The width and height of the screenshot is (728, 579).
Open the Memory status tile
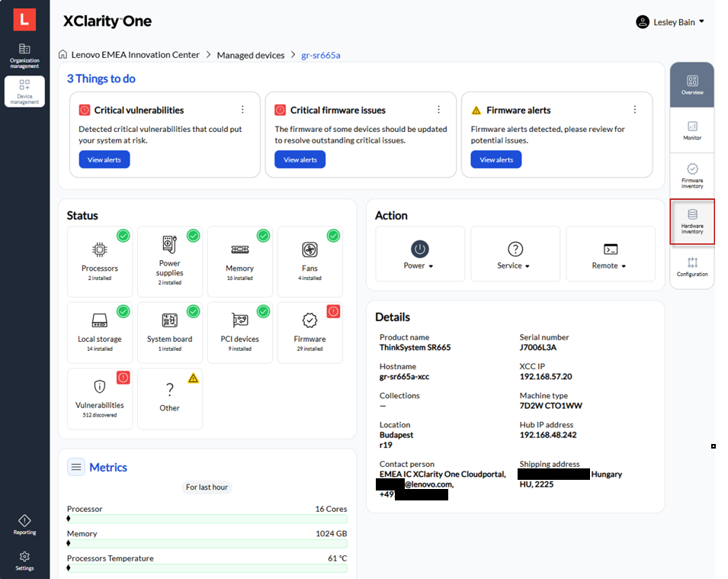click(240, 261)
